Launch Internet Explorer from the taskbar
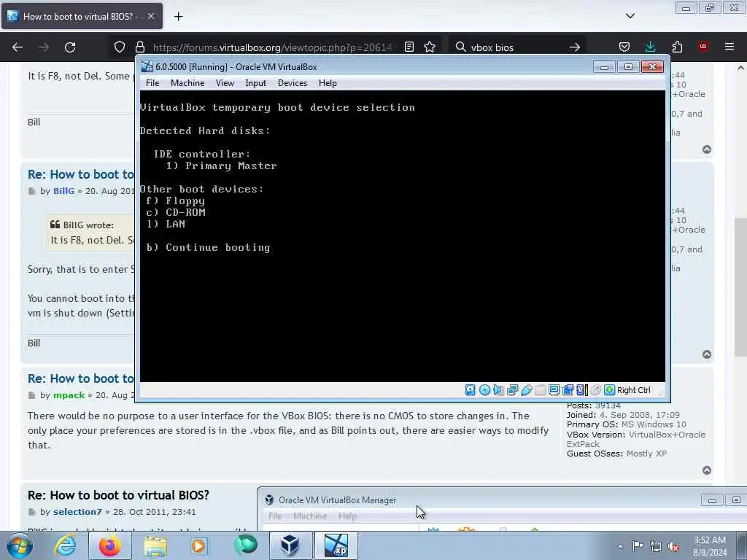The height and width of the screenshot is (560, 747). pyautogui.click(x=65, y=545)
